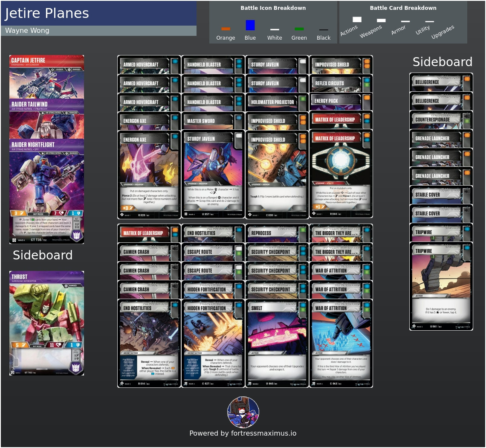This screenshot has height=448, width=486.
Task: Click the Sideboard heading above the Belligerence cards
Action: [x=442, y=62]
